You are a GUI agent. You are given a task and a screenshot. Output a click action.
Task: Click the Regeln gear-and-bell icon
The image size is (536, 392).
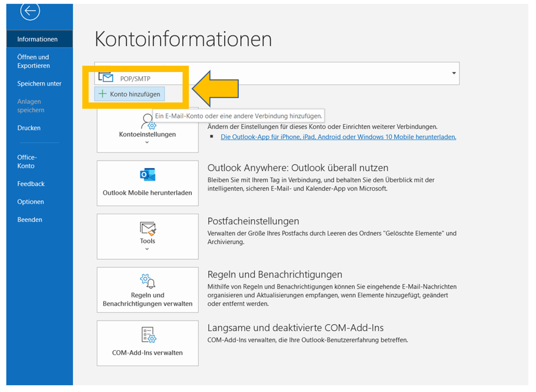[x=148, y=281]
